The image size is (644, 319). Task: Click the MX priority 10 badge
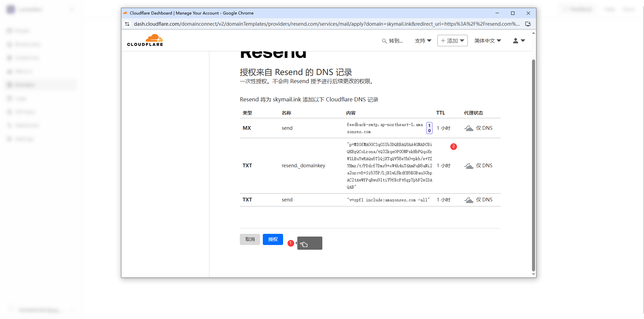(429, 128)
